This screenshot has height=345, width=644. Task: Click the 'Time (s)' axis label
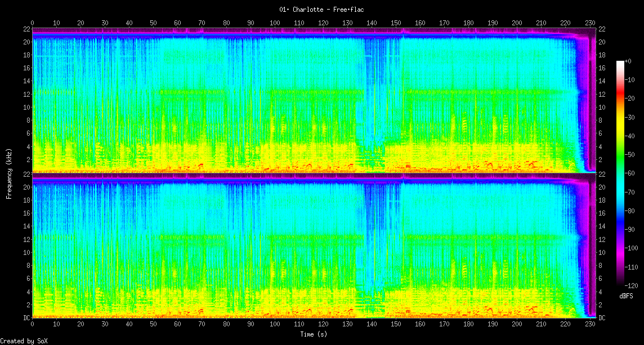click(x=312, y=334)
